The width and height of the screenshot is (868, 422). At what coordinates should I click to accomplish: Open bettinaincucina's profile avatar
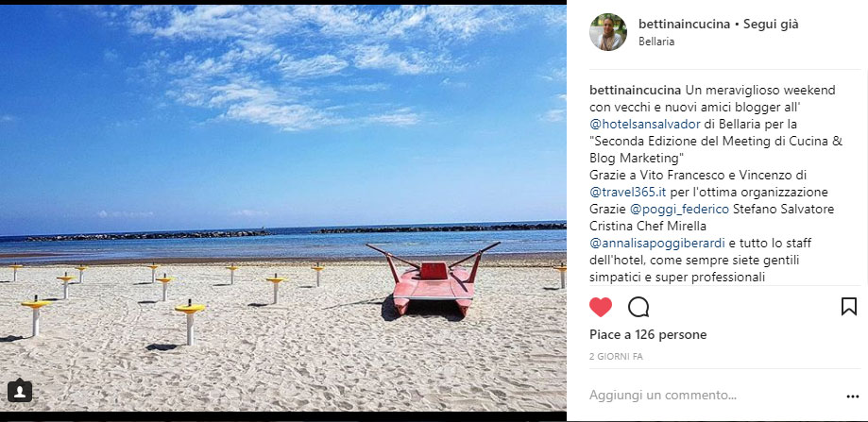pyautogui.click(x=608, y=32)
